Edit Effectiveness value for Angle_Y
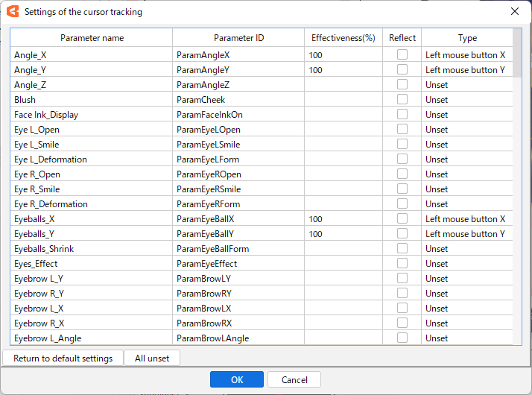532x395 pixels. coord(343,69)
